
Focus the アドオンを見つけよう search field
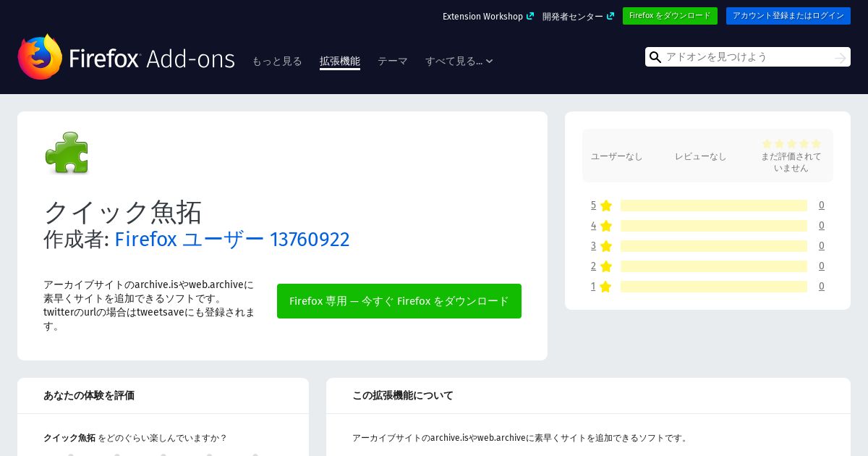[x=748, y=57]
